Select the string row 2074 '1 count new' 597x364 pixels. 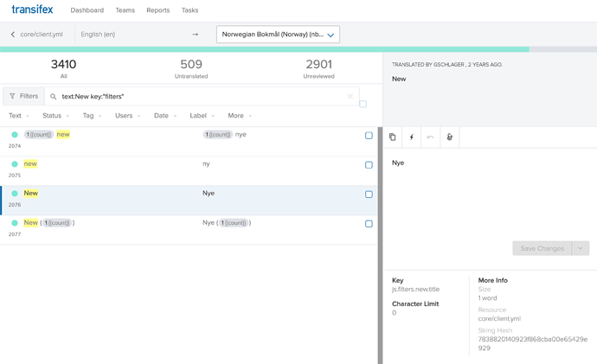[x=189, y=142]
